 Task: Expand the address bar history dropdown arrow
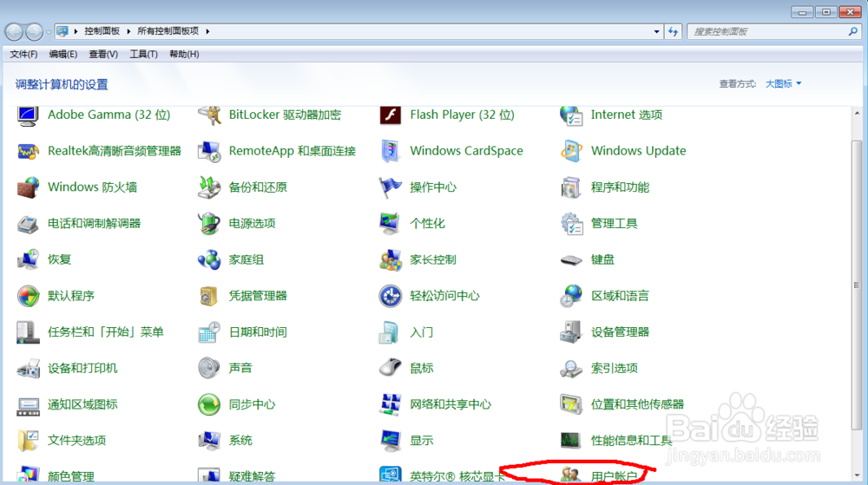pos(656,31)
